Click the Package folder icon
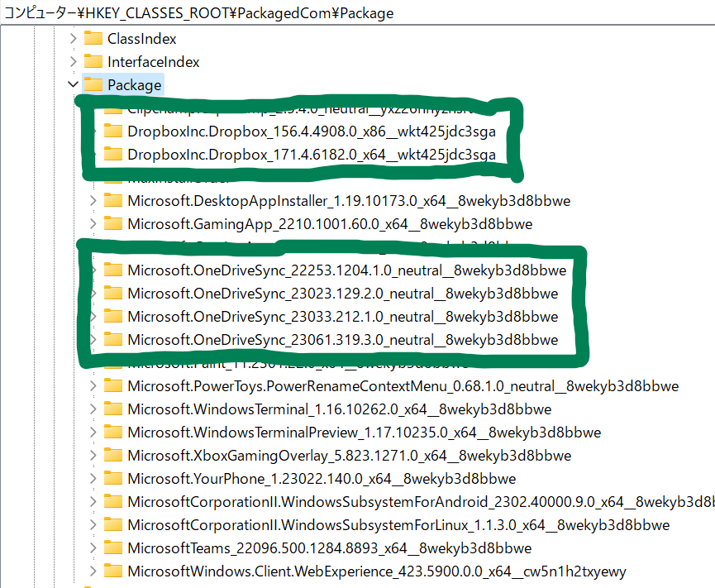 (x=93, y=84)
